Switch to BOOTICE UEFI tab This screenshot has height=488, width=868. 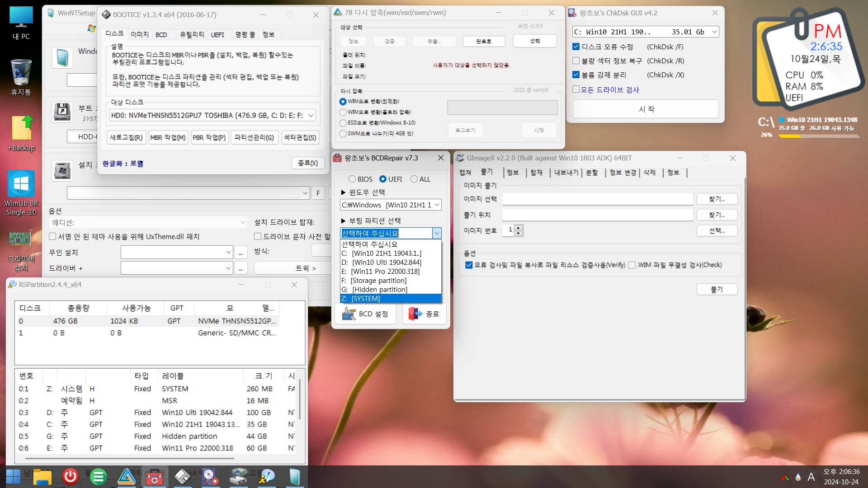point(217,34)
